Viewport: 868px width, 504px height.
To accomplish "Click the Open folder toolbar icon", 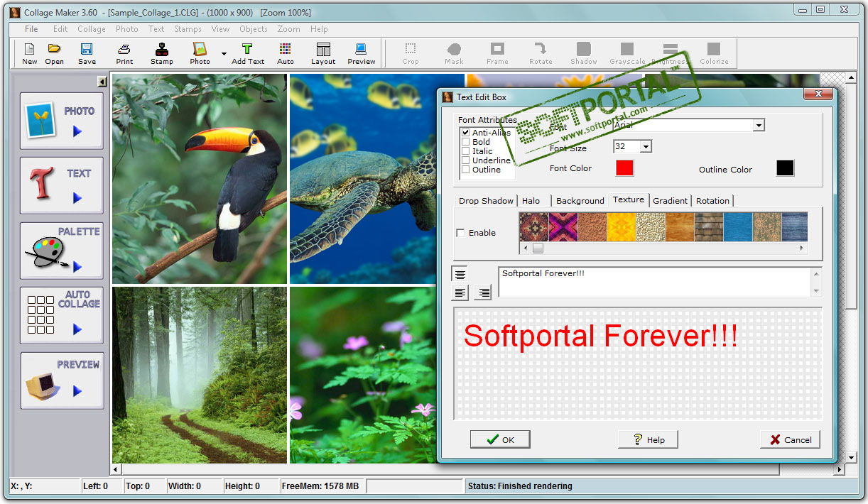I will pos(55,53).
